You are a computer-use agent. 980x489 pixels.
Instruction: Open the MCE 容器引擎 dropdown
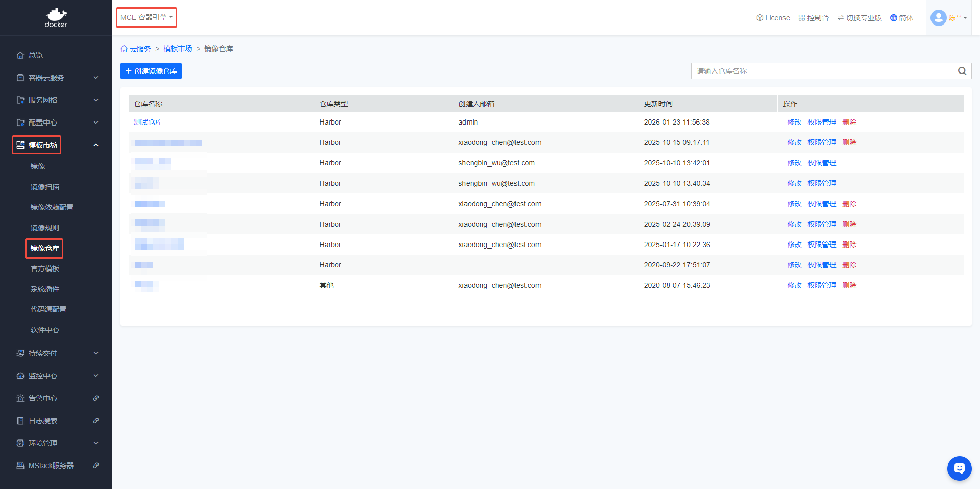click(146, 17)
